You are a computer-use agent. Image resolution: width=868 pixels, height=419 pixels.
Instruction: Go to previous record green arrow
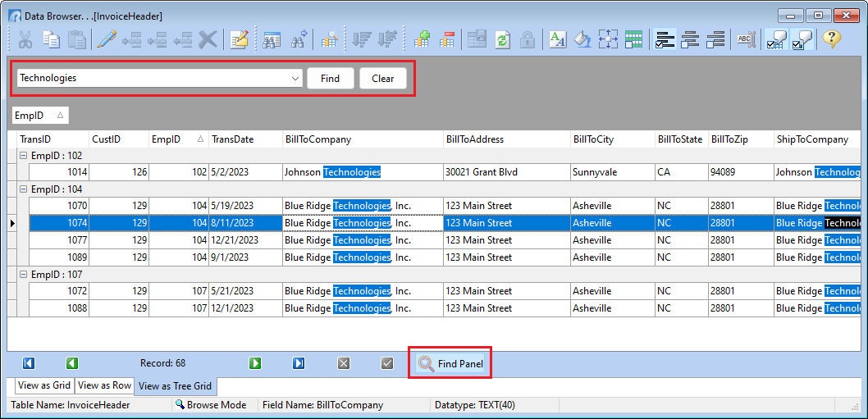72,363
